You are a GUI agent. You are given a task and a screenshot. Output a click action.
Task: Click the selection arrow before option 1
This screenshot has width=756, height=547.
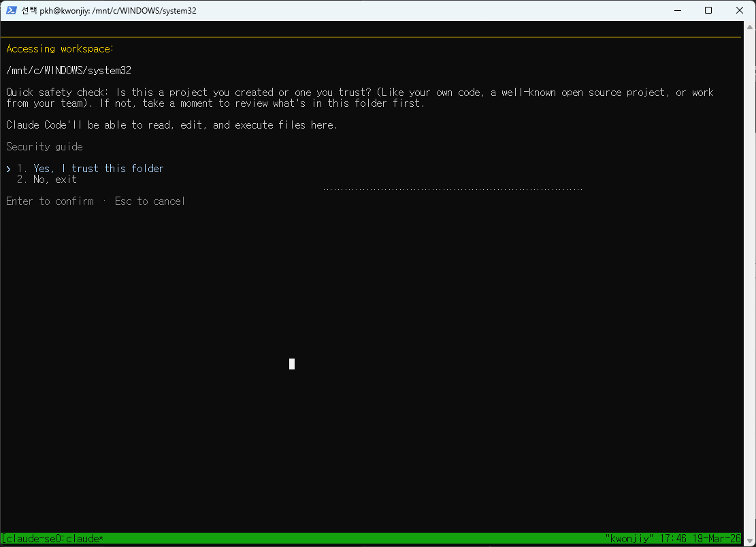point(9,169)
